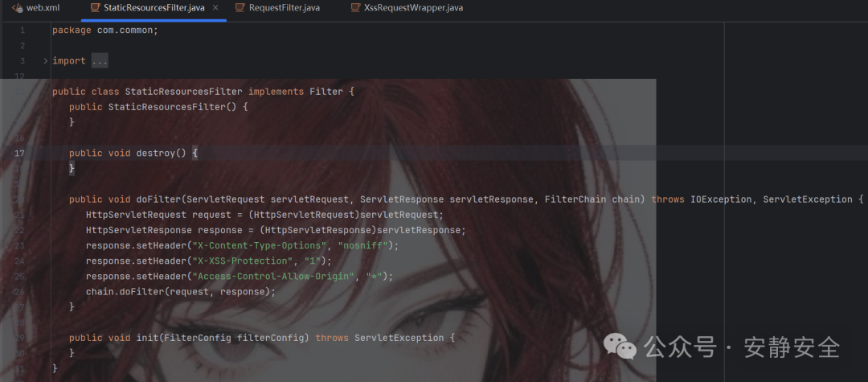The height and width of the screenshot is (382, 868).
Task: Click line number 26 in the gutter
Action: click(19, 291)
